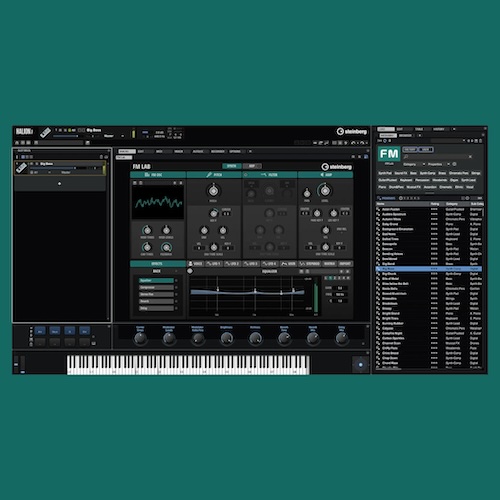
Task: Click the next arrow above the FM waveform display
Action: click(x=181, y=183)
